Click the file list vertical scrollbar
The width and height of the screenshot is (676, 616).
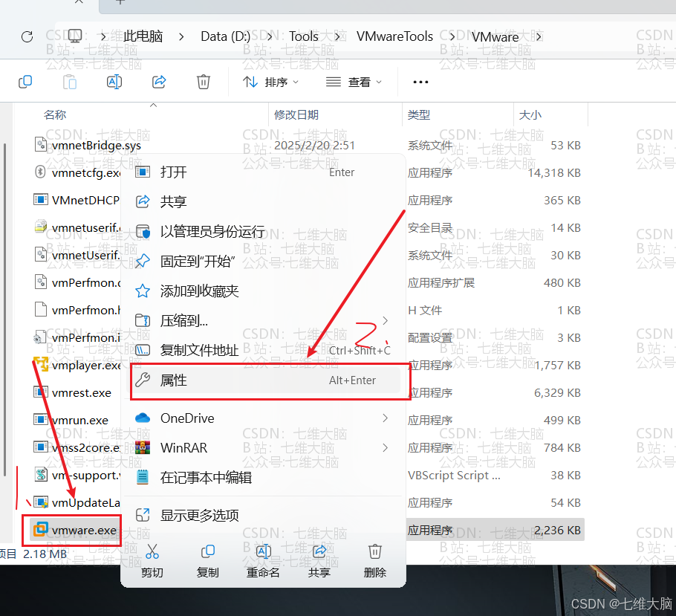[x=4, y=309]
